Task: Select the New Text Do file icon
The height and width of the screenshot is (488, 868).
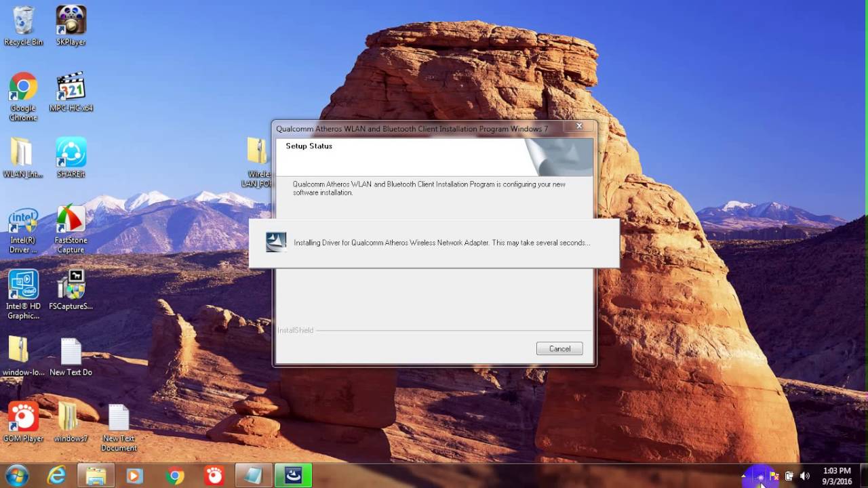Action: (71, 357)
